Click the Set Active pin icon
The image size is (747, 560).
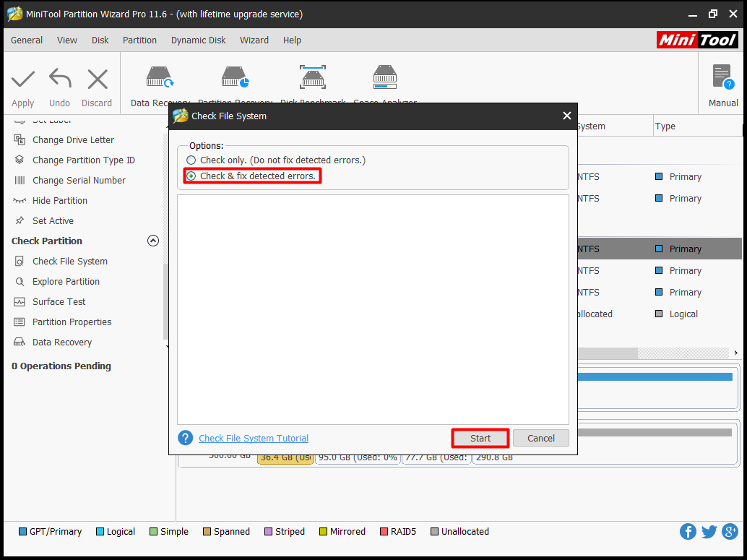(x=20, y=220)
